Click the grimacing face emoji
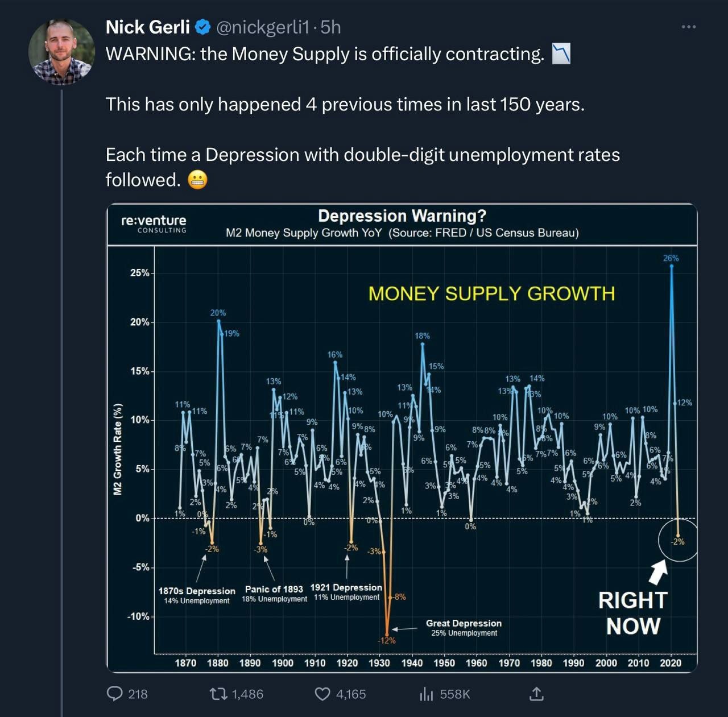The width and height of the screenshot is (728, 717). click(197, 180)
